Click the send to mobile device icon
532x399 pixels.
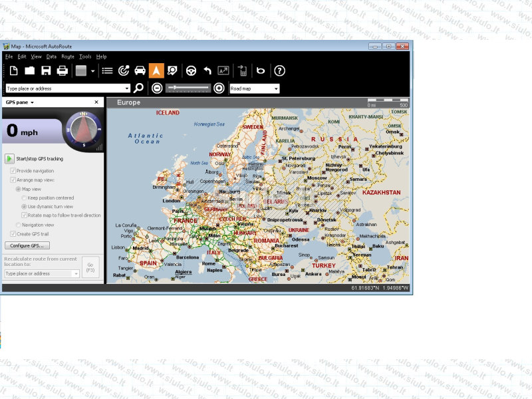point(242,70)
